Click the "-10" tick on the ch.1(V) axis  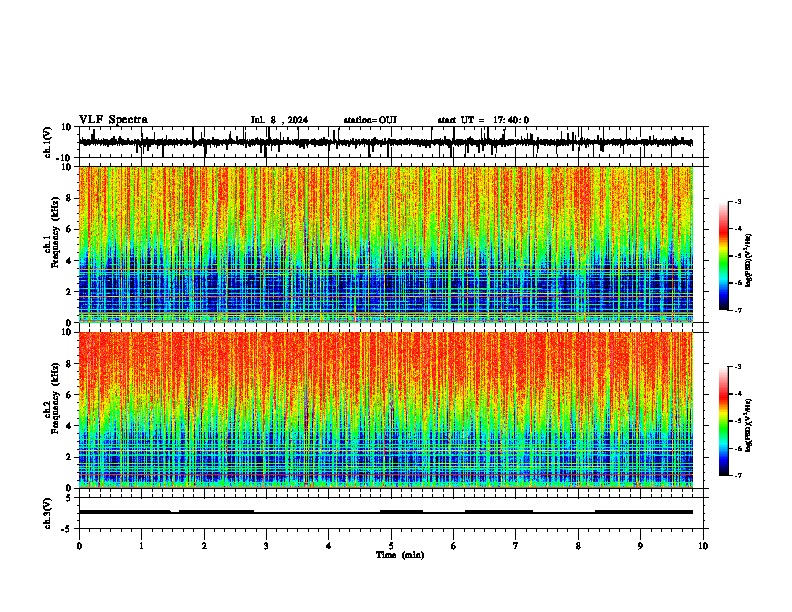(65, 158)
